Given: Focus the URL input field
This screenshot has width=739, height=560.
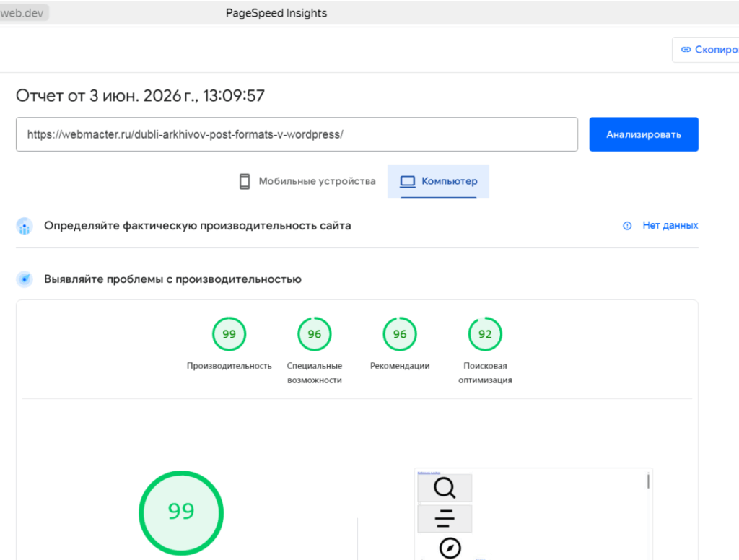Looking at the screenshot, I should [x=297, y=134].
